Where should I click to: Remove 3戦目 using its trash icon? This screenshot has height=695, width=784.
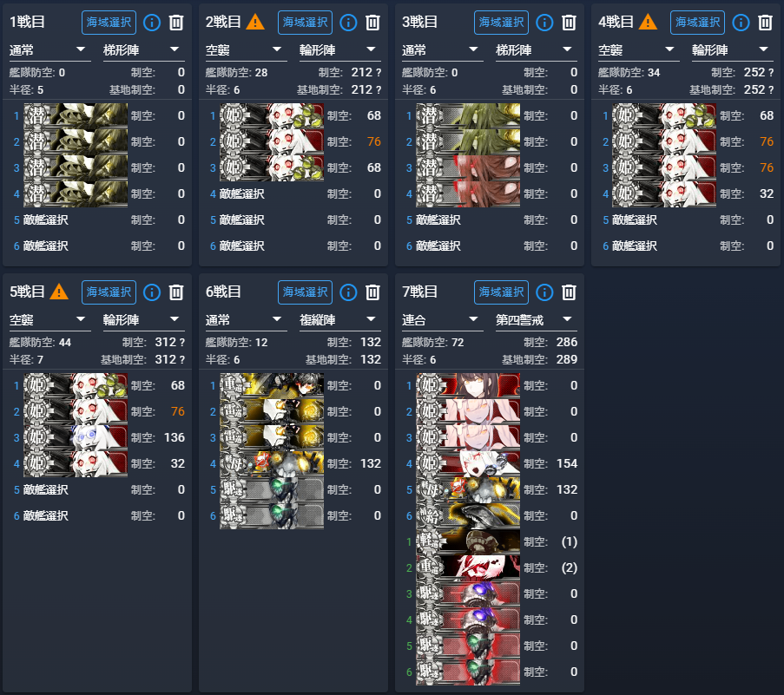[x=569, y=23]
